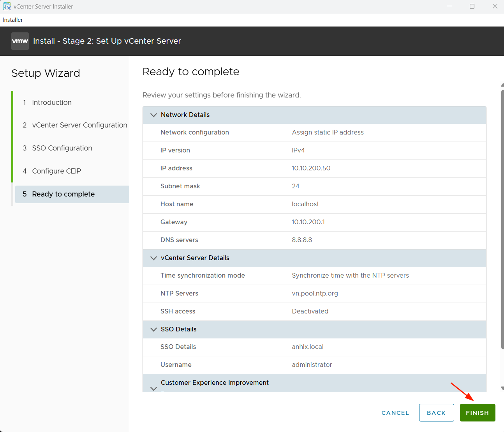Click the Back button
This screenshot has height=432, width=504.
point(437,413)
